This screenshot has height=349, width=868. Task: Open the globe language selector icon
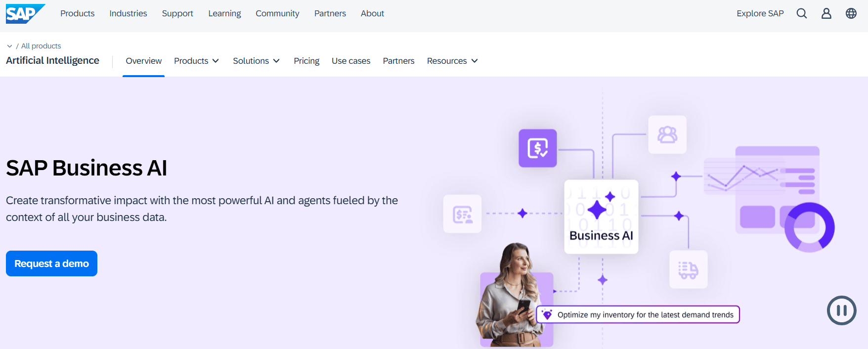(x=851, y=13)
